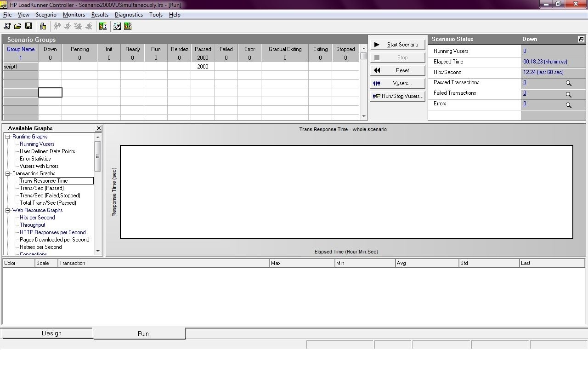Open the Scenario menu
The height and width of the screenshot is (368, 588).
(x=46, y=15)
